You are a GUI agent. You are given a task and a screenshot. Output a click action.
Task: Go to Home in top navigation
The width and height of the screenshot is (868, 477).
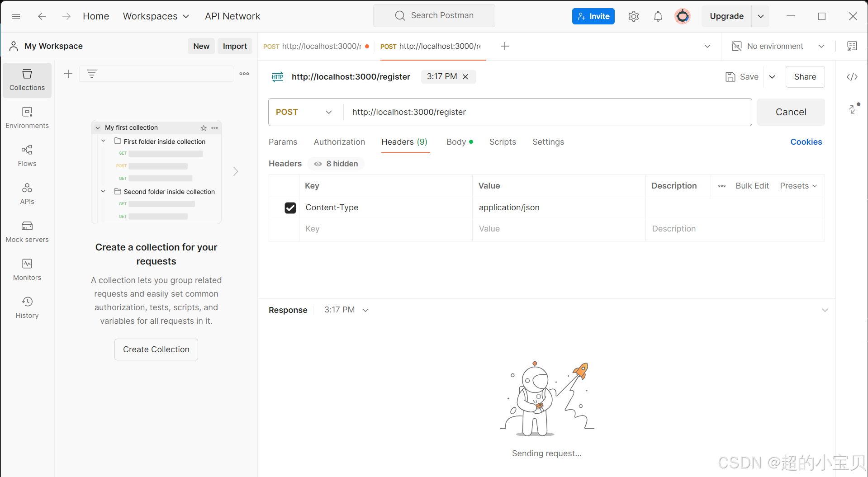[96, 16]
